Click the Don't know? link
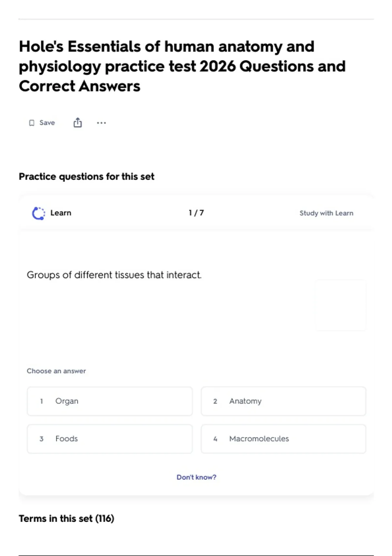The width and height of the screenshot is (392, 556). [x=196, y=477]
